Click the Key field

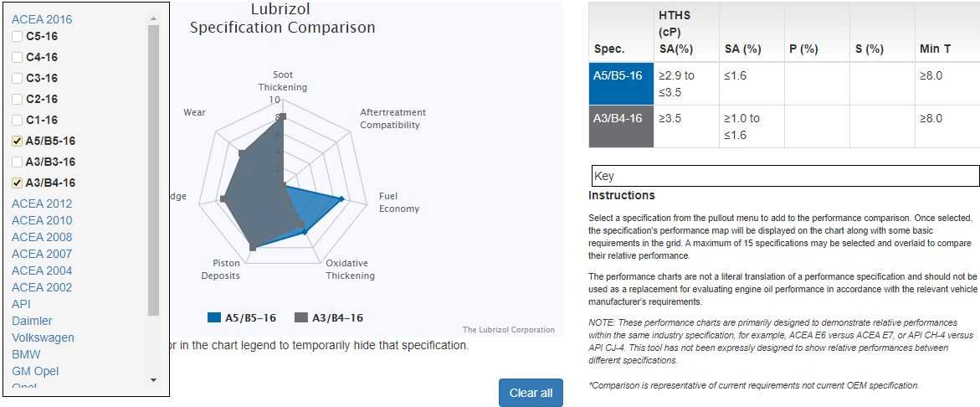tap(784, 176)
